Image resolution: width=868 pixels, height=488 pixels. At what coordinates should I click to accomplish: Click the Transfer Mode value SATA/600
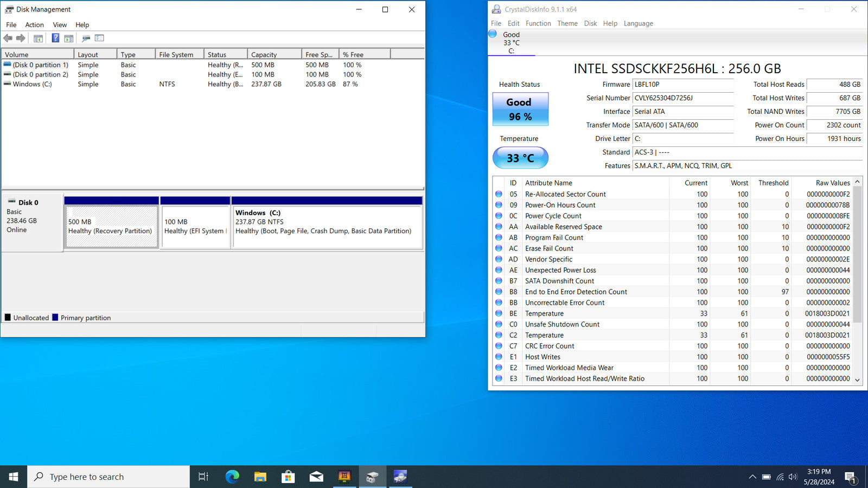[683, 125]
